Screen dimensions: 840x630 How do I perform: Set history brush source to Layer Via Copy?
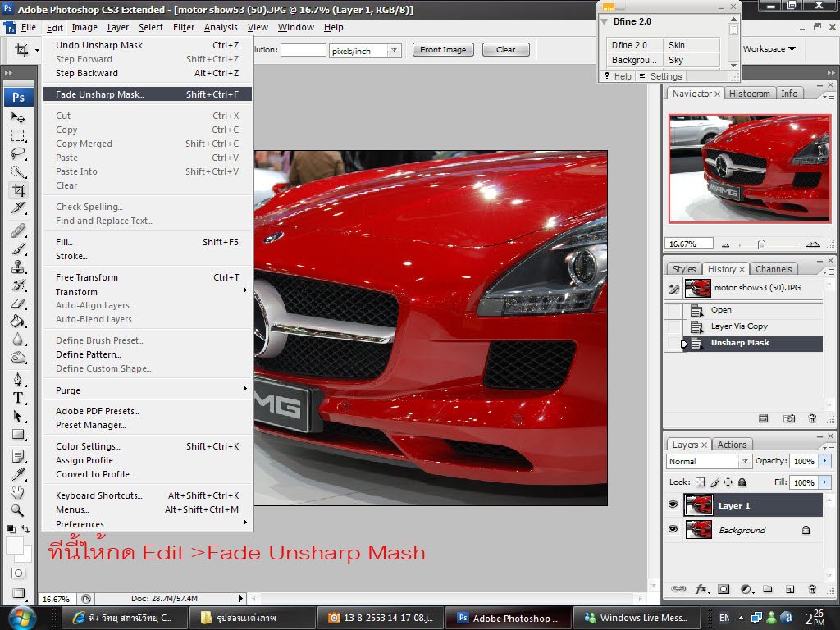[x=674, y=326]
